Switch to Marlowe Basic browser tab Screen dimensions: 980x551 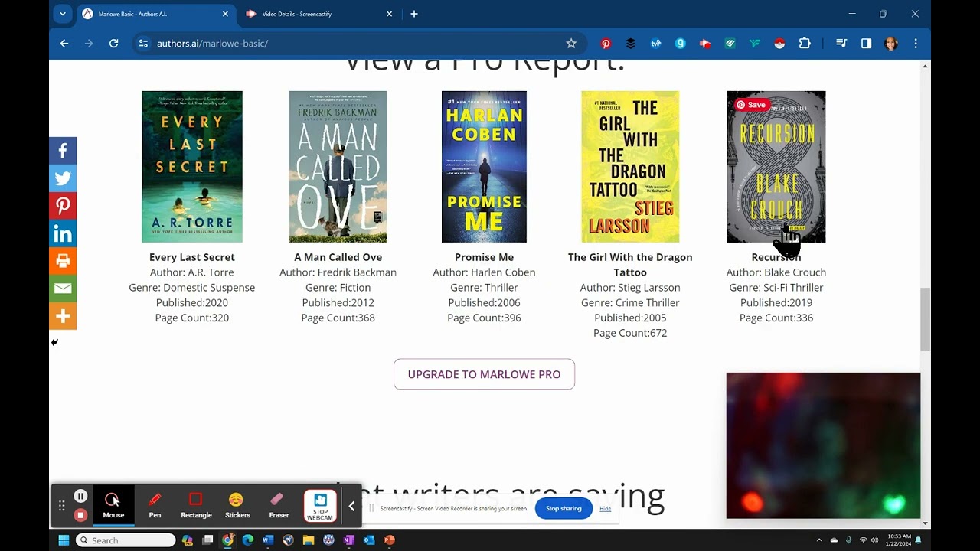tap(156, 14)
